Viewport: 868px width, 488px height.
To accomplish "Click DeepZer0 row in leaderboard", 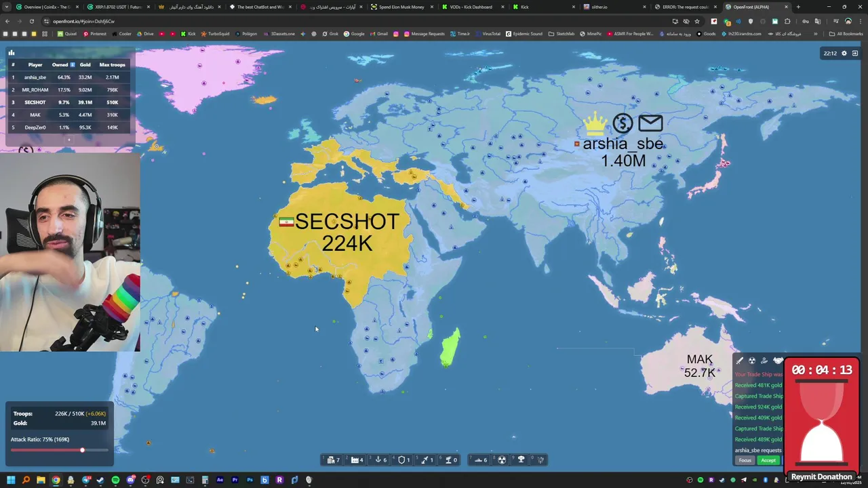I will (68, 127).
